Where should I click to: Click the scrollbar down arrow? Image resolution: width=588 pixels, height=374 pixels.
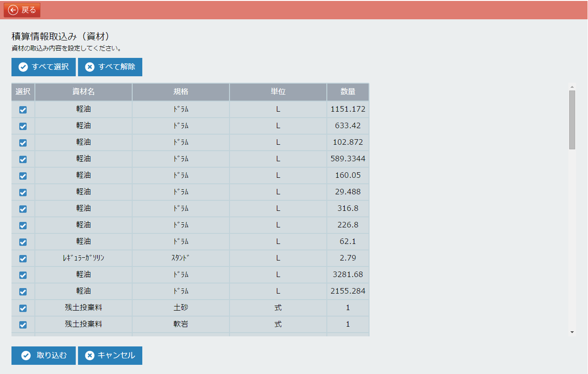(x=572, y=332)
